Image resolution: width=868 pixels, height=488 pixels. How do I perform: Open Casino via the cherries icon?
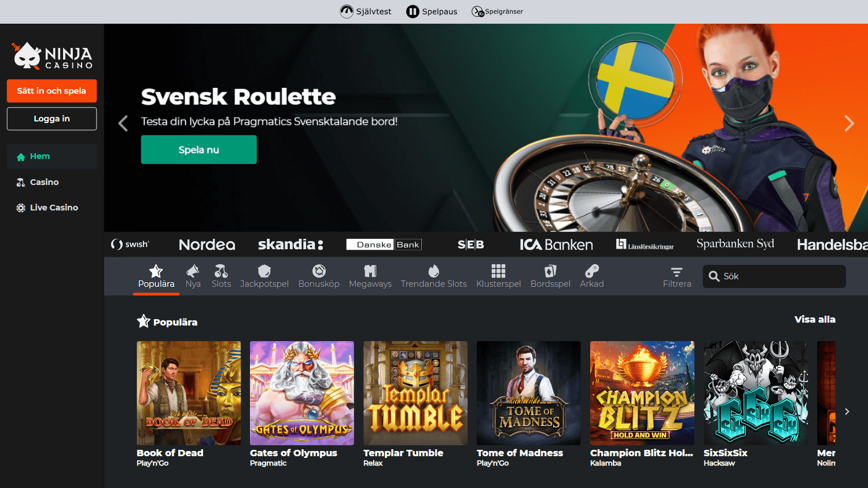click(21, 182)
